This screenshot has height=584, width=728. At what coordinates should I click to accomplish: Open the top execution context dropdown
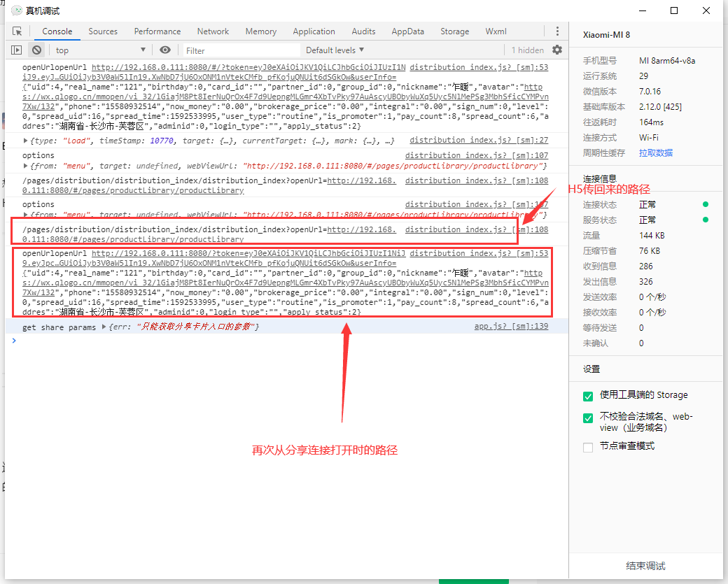pos(100,50)
